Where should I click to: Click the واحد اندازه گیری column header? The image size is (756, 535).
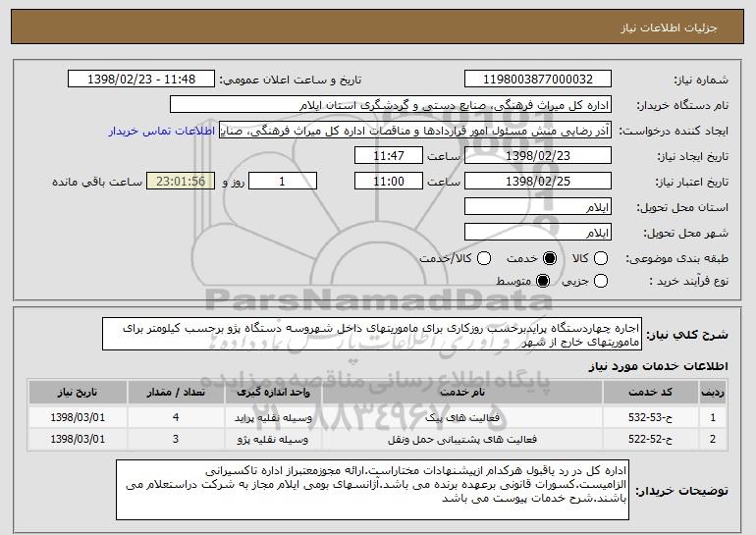click(x=273, y=393)
